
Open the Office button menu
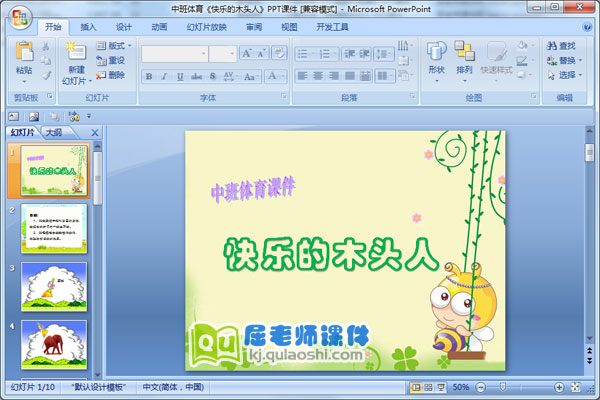(x=20, y=18)
